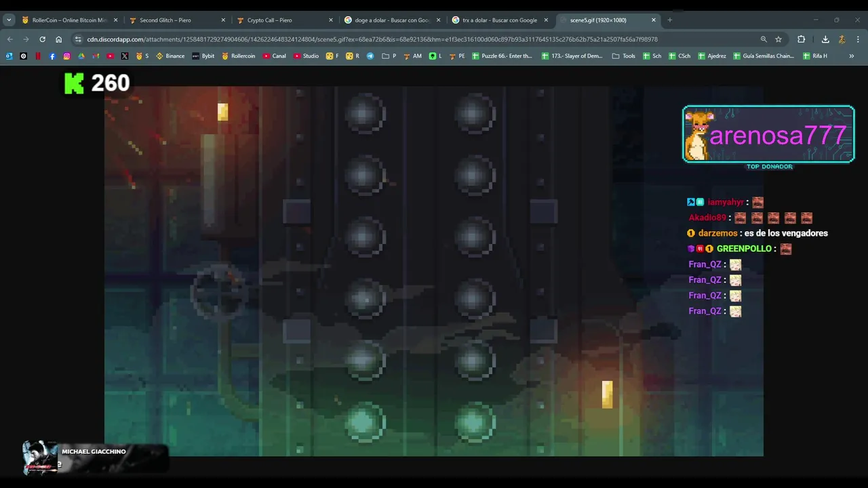Open the AM bookmark
The image size is (868, 488).
[412, 56]
